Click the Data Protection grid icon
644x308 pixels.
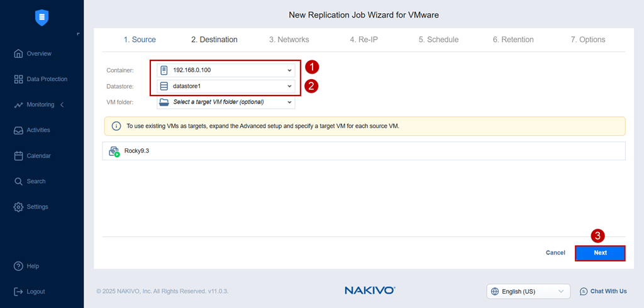[x=18, y=79]
